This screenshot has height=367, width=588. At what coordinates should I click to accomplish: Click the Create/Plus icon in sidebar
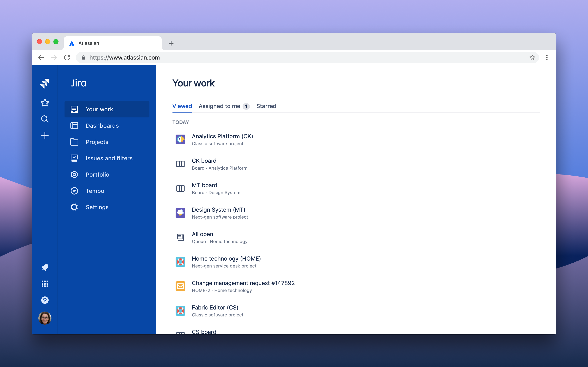click(x=45, y=135)
